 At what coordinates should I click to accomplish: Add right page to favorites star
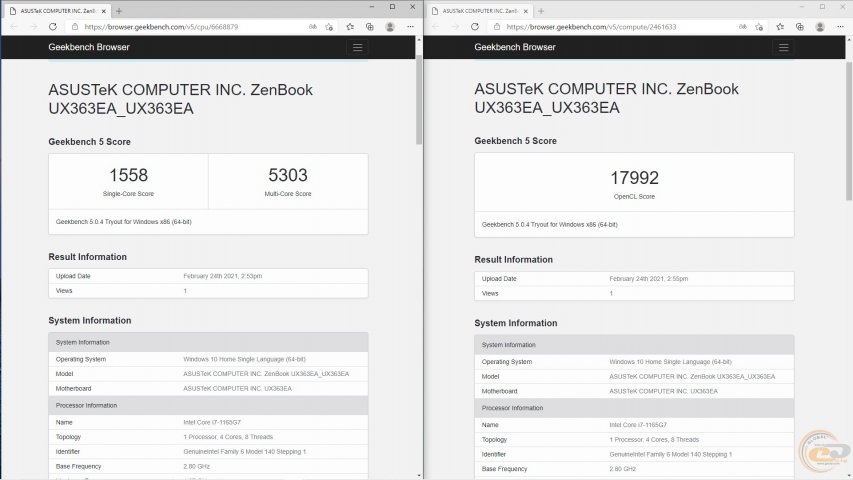(759, 27)
